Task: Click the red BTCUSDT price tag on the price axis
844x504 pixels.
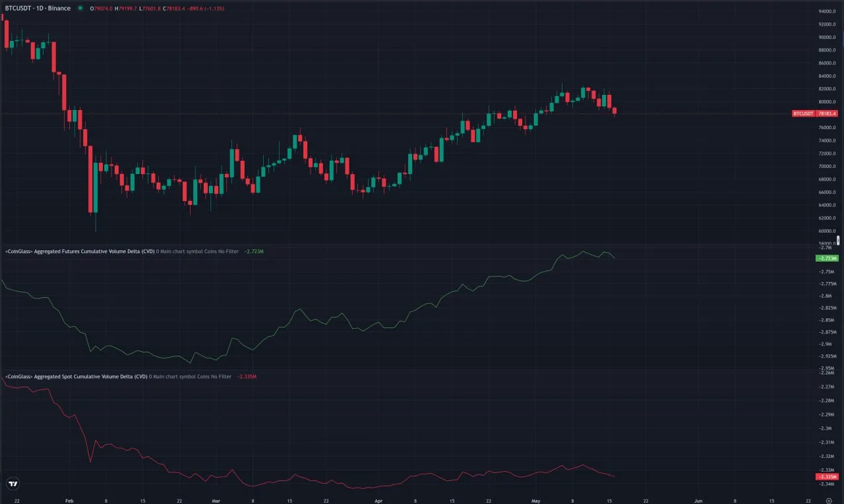Action: tap(814, 113)
